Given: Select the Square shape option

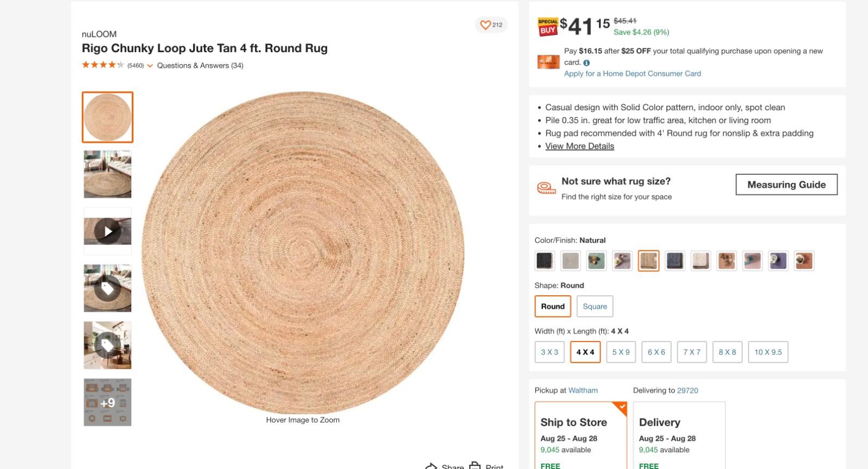Looking at the screenshot, I should click(595, 306).
